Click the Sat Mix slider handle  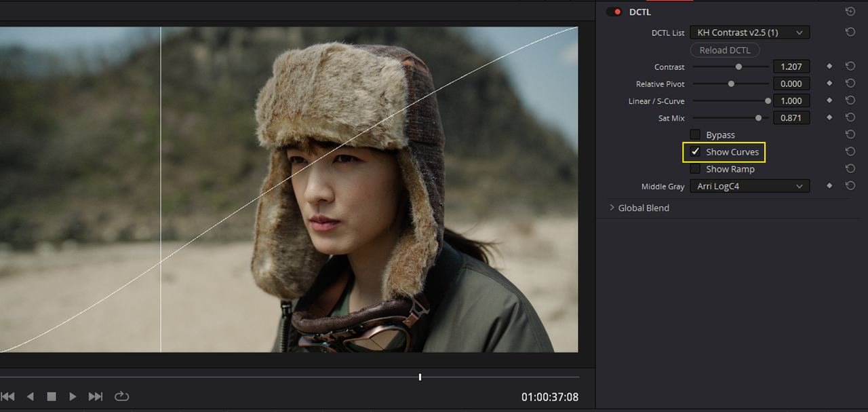758,117
